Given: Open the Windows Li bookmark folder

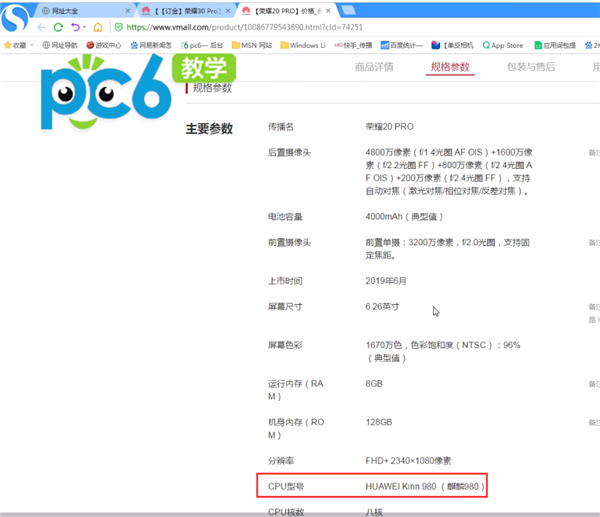Looking at the screenshot, I should tap(303, 45).
